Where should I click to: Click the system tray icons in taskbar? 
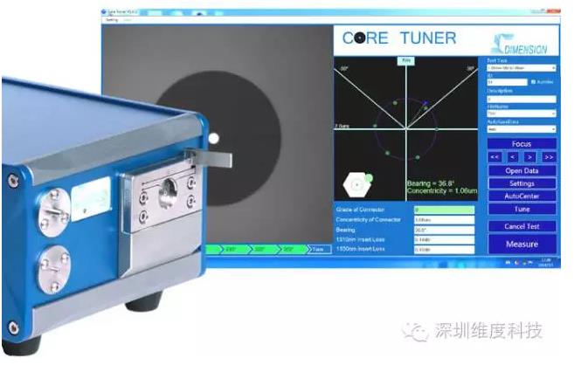pyautogui.click(x=522, y=261)
